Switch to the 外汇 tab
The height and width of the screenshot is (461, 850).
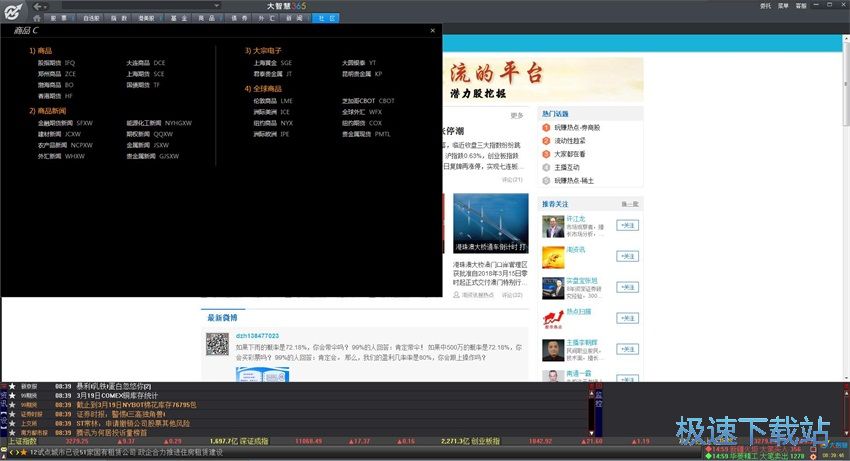pyautogui.click(x=266, y=18)
